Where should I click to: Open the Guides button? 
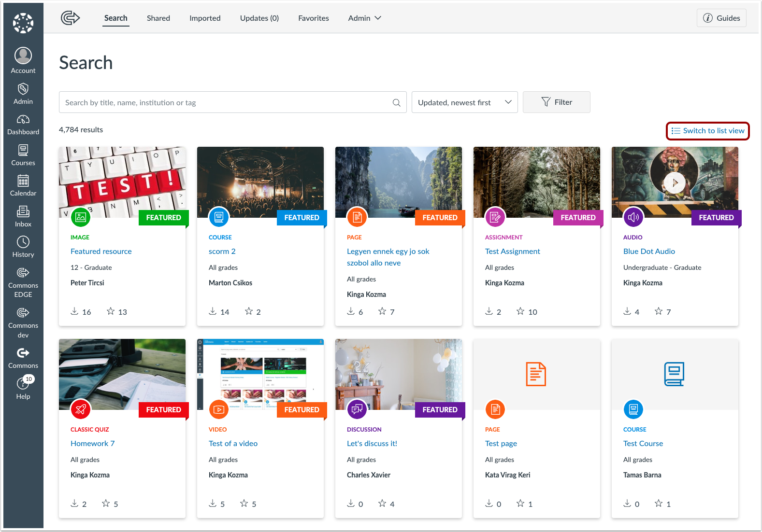721,18
